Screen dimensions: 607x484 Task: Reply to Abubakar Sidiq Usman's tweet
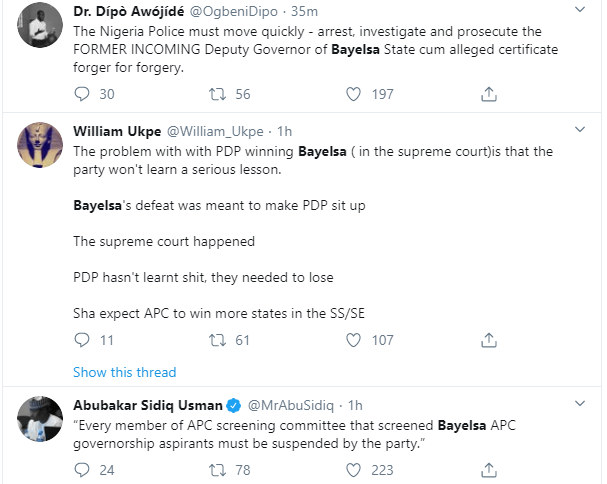pos(84,470)
